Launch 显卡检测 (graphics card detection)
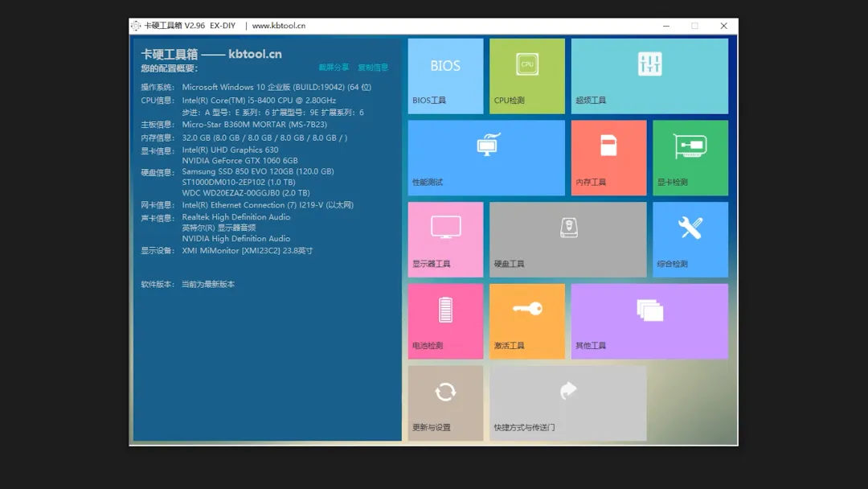 690,157
